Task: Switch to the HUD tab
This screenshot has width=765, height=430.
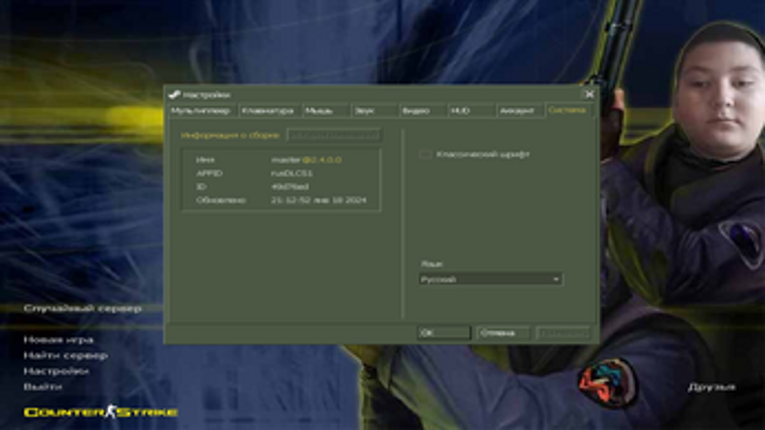Action: click(471, 111)
